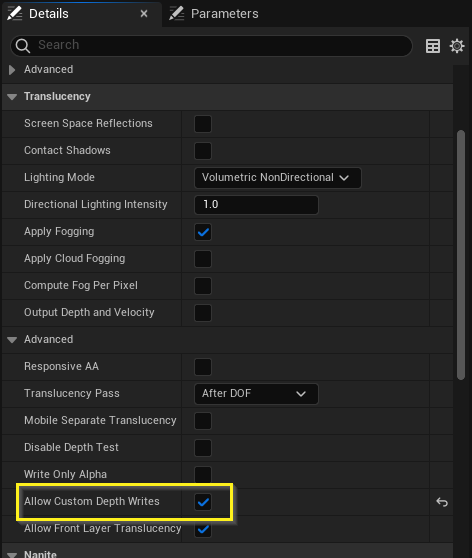Image resolution: width=472 pixels, height=558 pixels.
Task: Select the Details tab
Action: click(x=82, y=14)
